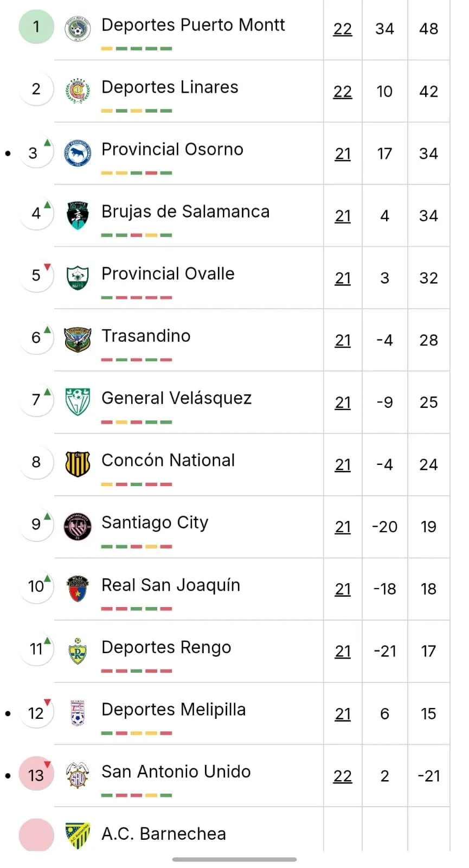
Task: Select the green position 1 badge
Action: (36, 27)
